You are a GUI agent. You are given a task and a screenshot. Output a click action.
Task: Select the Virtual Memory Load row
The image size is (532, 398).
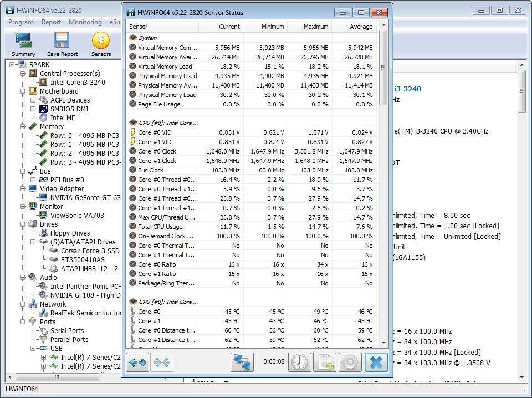click(x=252, y=66)
